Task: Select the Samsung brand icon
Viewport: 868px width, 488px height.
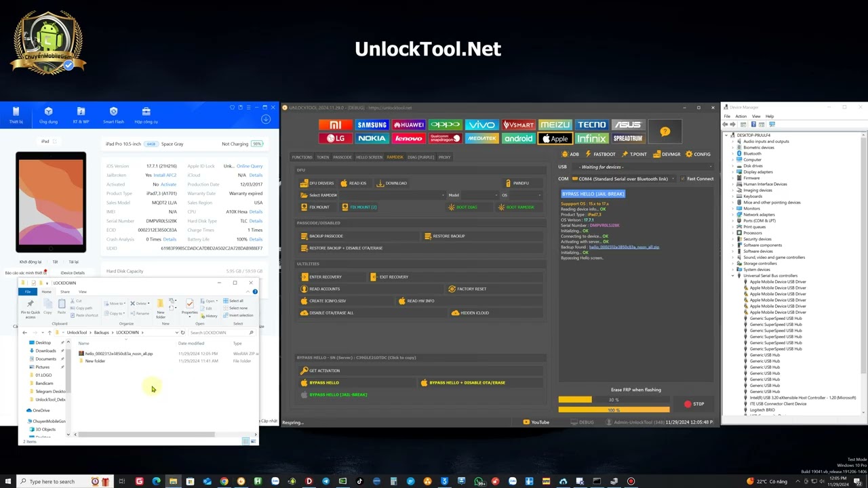Action: pos(372,125)
